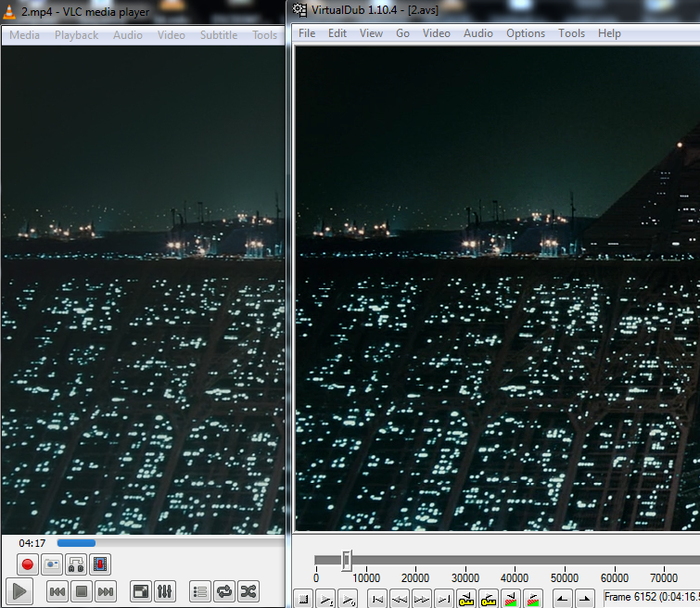Click VirtualDub output playback button
700x608 pixels.
click(350, 599)
